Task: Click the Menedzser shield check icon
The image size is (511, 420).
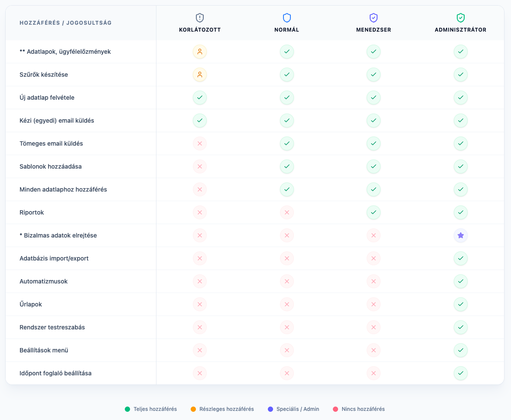Action: coord(374,18)
